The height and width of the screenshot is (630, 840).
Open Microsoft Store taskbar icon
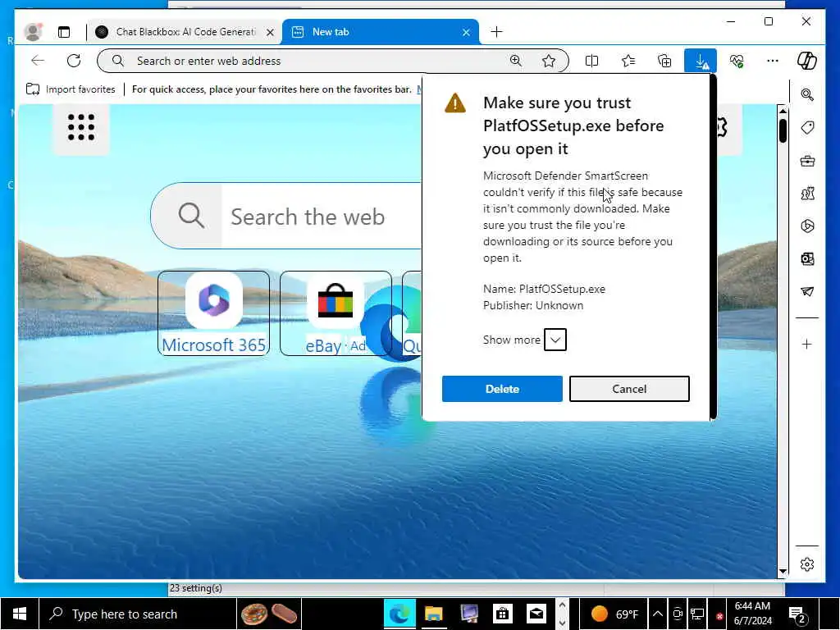pyautogui.click(x=503, y=614)
